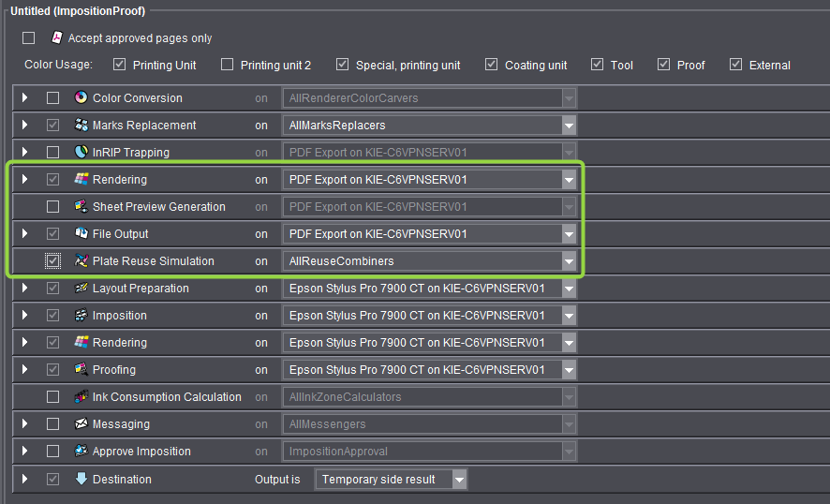Expand the Layout Preparation row
Image resolution: width=830 pixels, height=504 pixels.
[25, 289]
